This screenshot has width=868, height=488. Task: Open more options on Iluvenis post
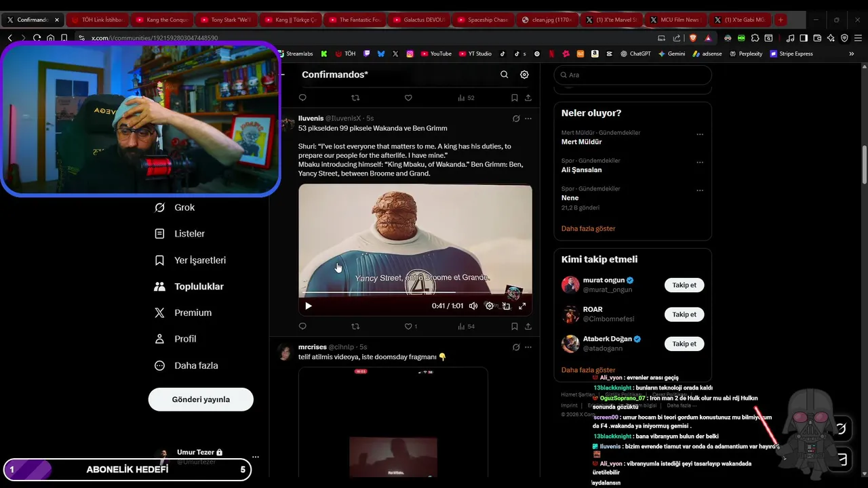tap(528, 119)
